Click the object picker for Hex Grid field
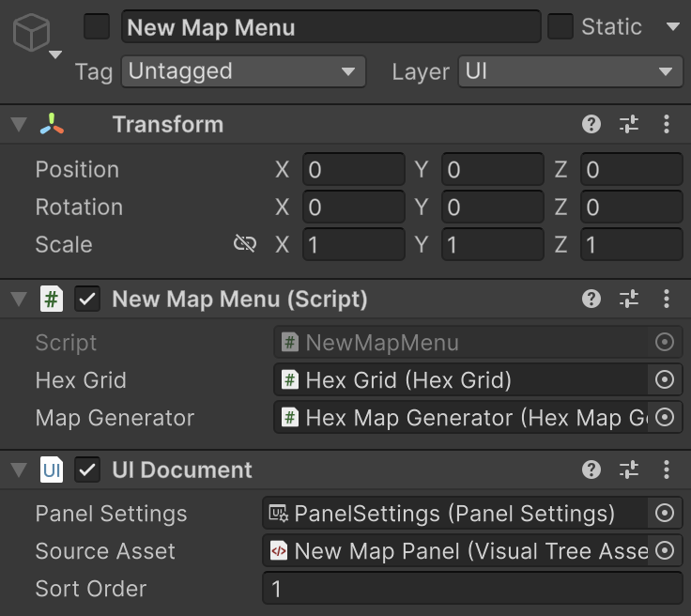The image size is (691, 616). pyautogui.click(x=665, y=380)
